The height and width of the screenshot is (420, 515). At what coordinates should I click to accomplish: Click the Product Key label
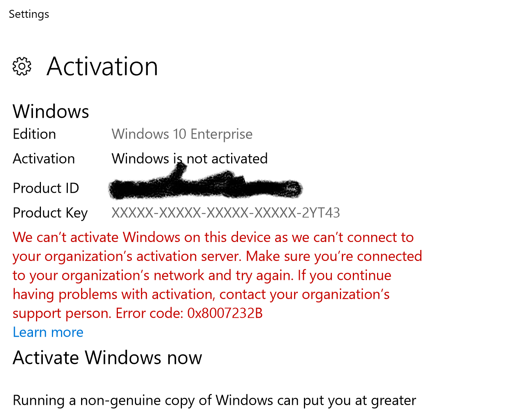point(50,213)
